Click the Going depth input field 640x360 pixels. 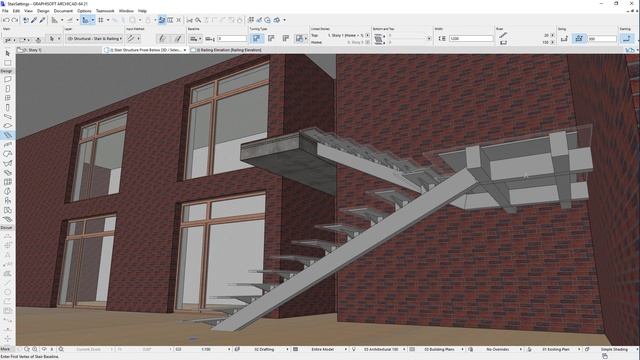pyautogui.click(x=602, y=38)
